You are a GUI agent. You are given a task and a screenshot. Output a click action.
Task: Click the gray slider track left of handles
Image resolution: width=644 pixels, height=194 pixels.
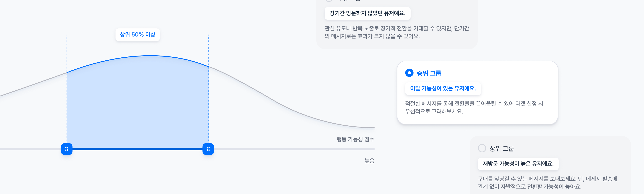(x=30, y=149)
